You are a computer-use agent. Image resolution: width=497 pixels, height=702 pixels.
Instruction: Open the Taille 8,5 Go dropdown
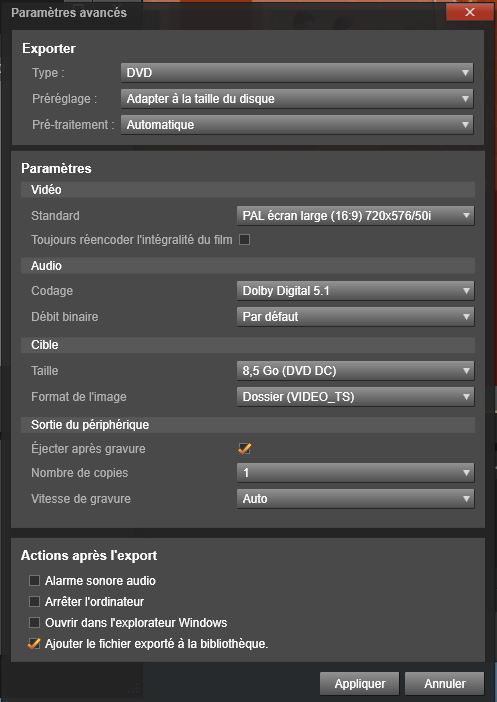coord(355,371)
